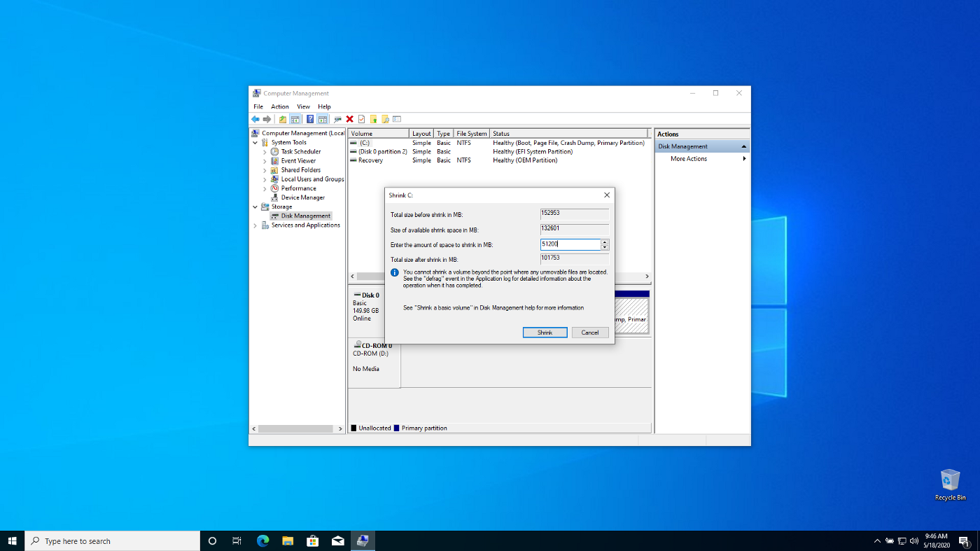
Task: Close the Shrink C: dialog
Action: pyautogui.click(x=607, y=195)
